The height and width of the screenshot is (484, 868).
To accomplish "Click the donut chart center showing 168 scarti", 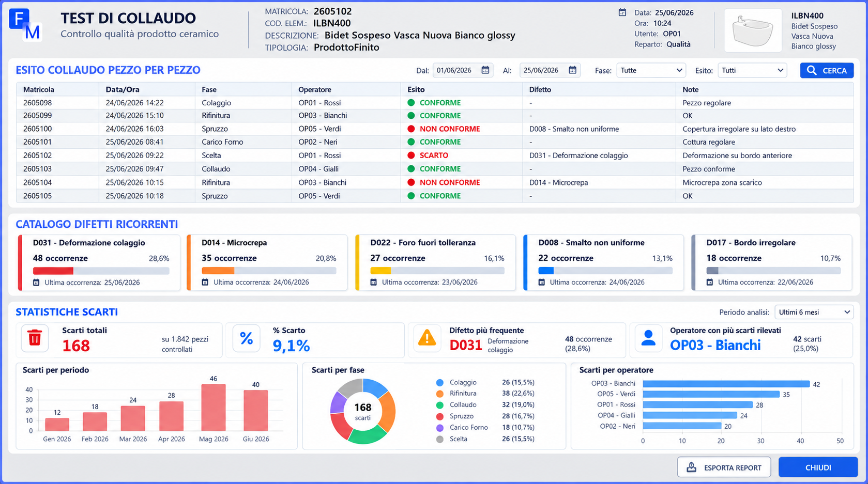I will 363,412.
